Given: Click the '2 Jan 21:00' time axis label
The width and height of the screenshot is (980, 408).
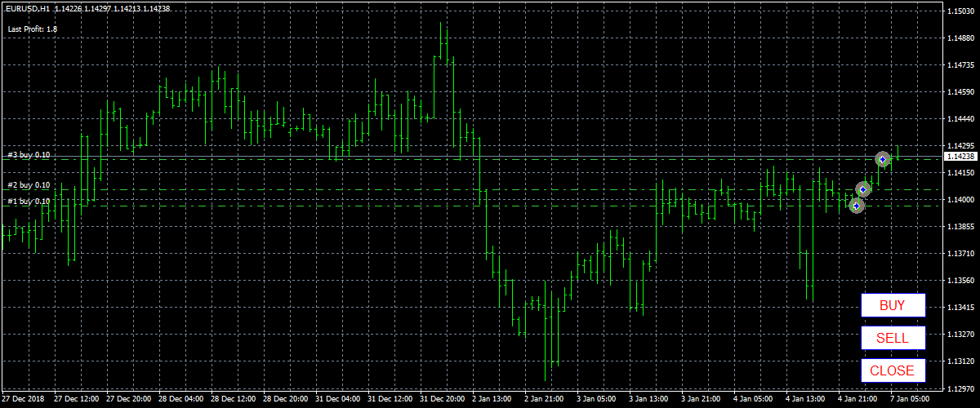Looking at the screenshot, I should tap(546, 400).
